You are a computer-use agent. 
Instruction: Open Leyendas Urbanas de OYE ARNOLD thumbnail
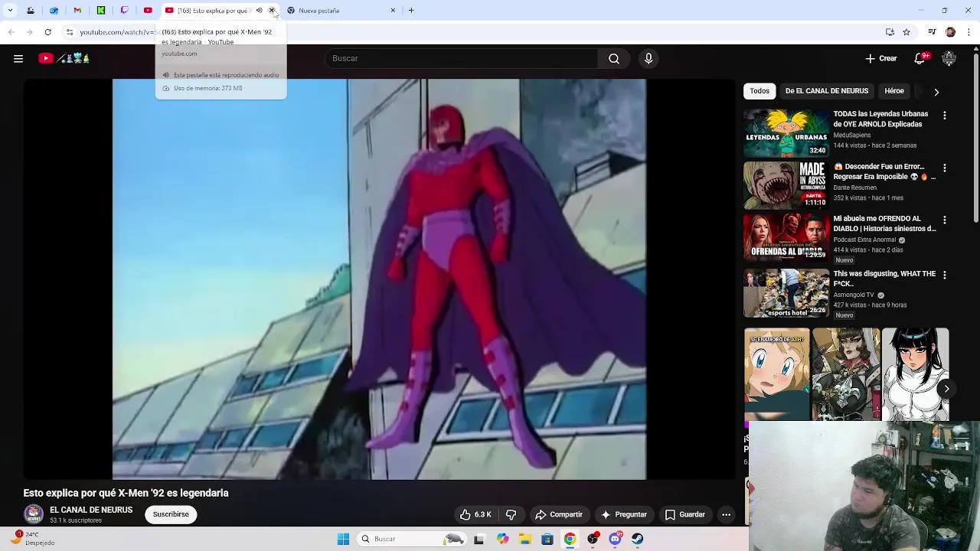point(786,133)
